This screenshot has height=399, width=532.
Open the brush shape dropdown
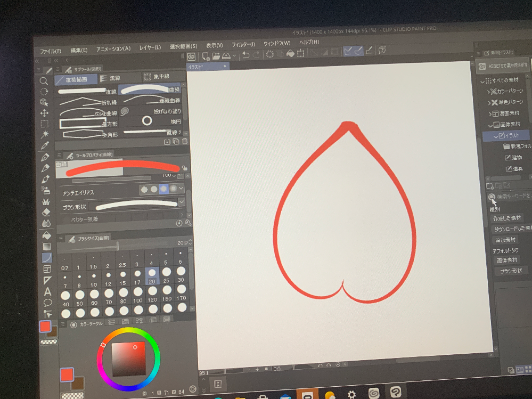tap(182, 202)
